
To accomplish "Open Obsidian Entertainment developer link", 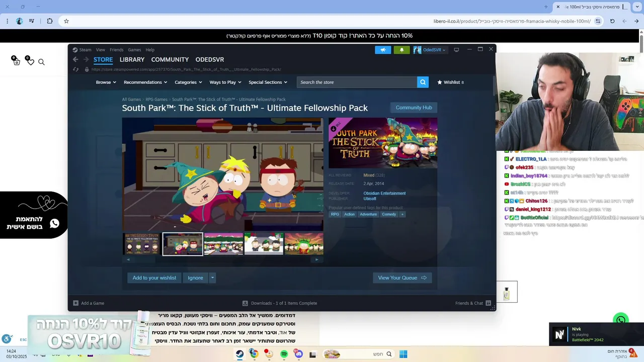I will 384,193.
